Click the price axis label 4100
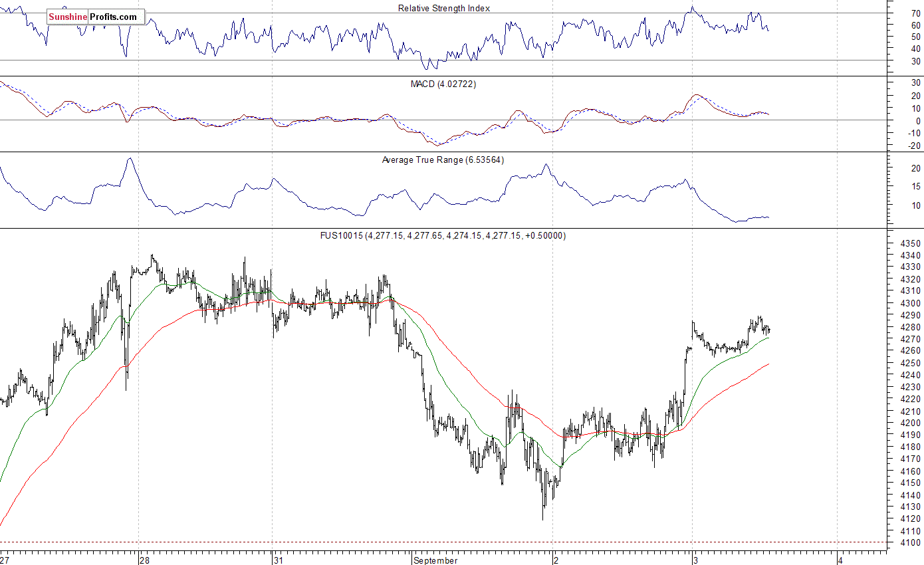This screenshot has width=924, height=565. point(910,543)
